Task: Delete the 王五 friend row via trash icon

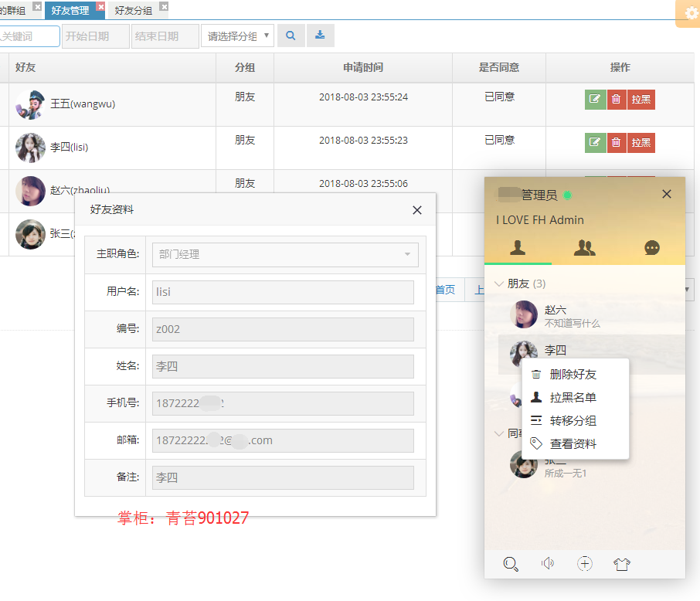Action: pyautogui.click(x=616, y=99)
